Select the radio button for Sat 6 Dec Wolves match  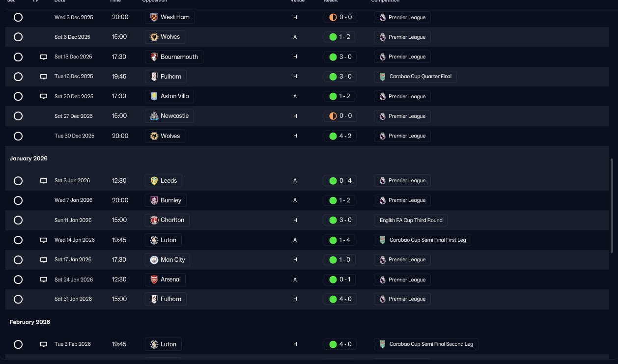click(x=18, y=37)
